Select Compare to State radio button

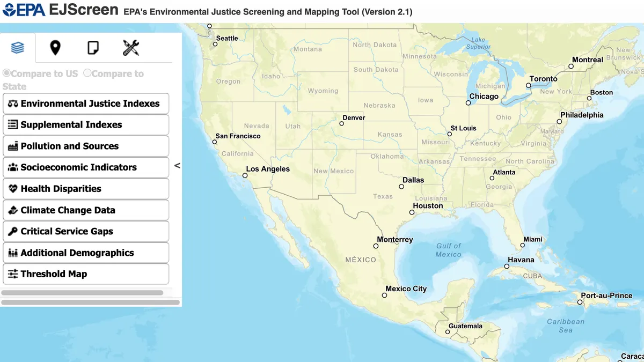87,73
